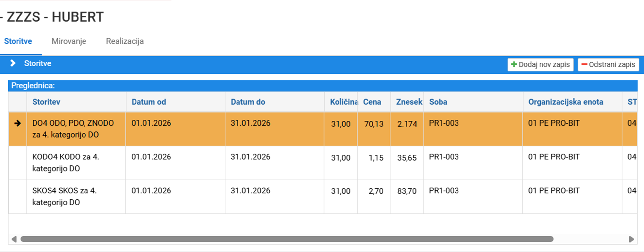Click the right arrow of the horizontal scrollbar
Screen dimensions: 644x252
click(631, 239)
